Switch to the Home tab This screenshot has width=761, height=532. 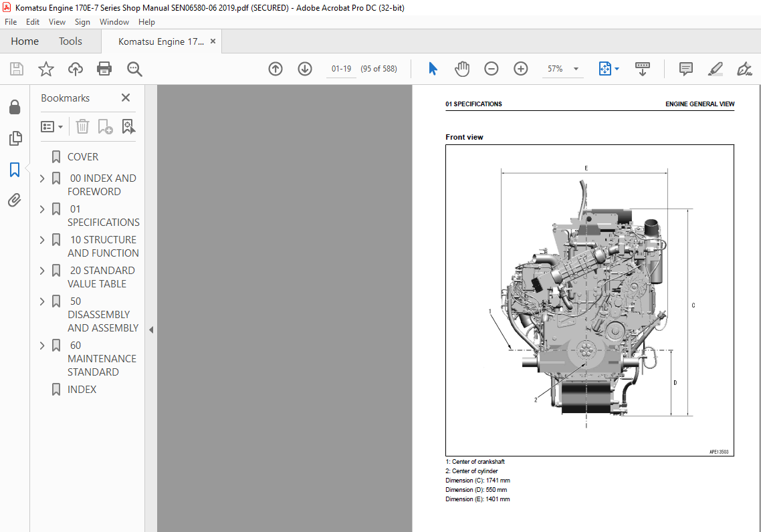[25, 41]
